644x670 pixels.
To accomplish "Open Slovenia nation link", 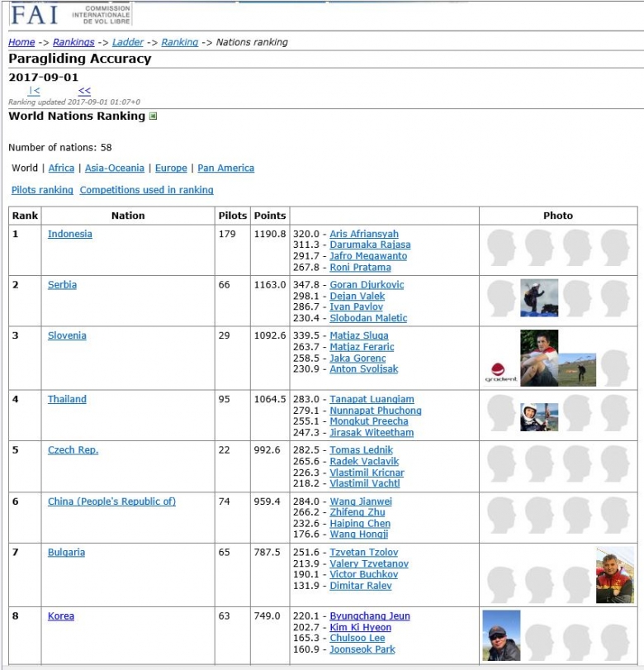I will point(67,335).
